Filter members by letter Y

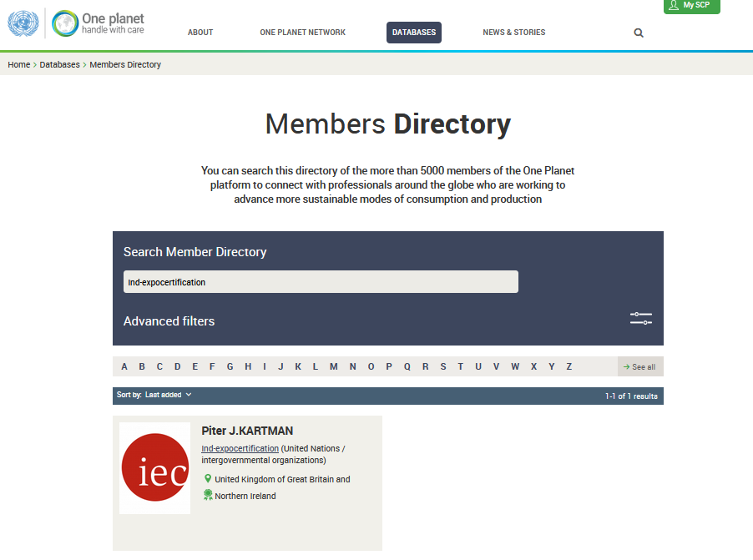[551, 366]
